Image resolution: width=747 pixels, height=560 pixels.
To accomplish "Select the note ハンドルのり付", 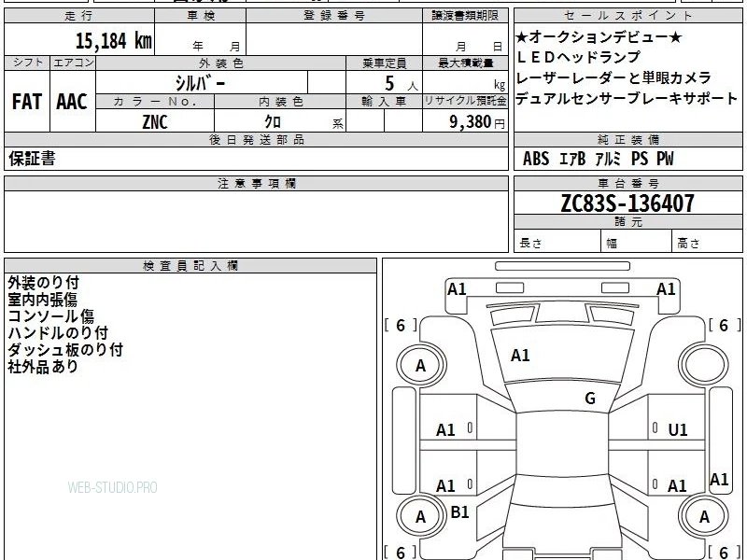I will pyautogui.click(x=58, y=333).
